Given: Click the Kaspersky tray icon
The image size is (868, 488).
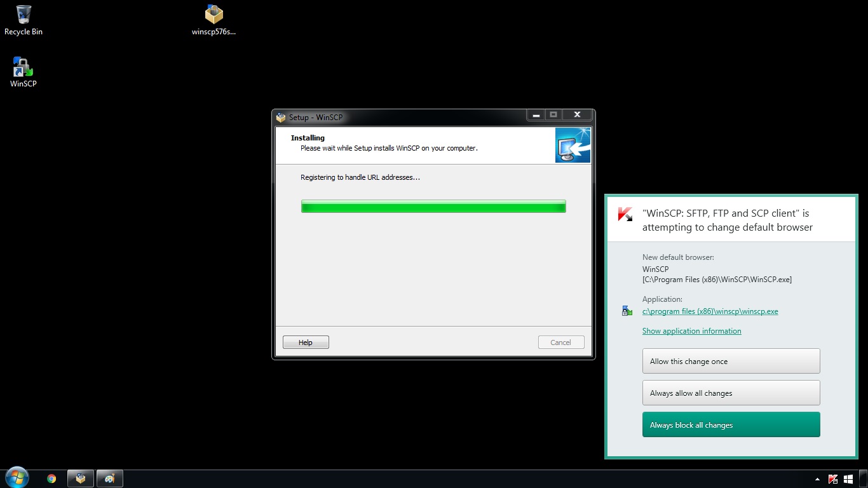Looking at the screenshot, I should click(x=834, y=479).
